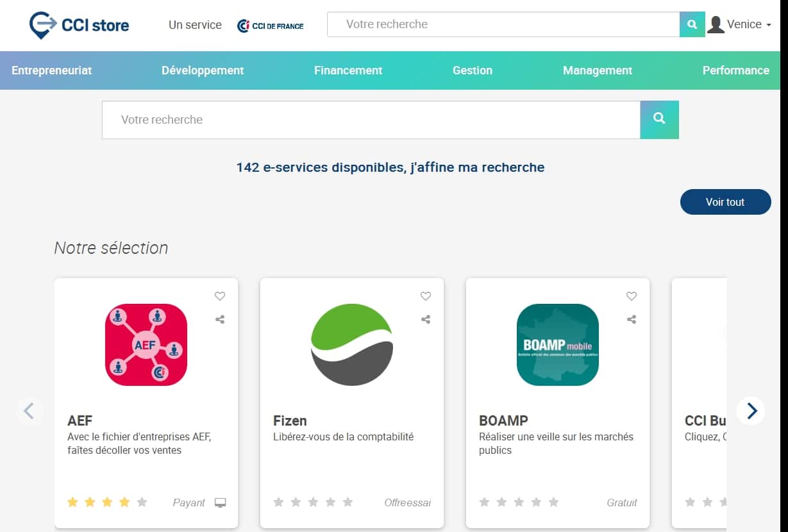Screen dimensions: 788x532
Task: Click the CCI store logo
Action: (78, 24)
